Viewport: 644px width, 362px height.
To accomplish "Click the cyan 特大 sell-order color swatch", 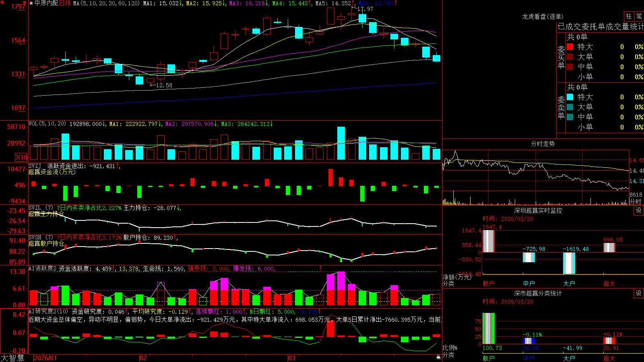I will (570, 97).
